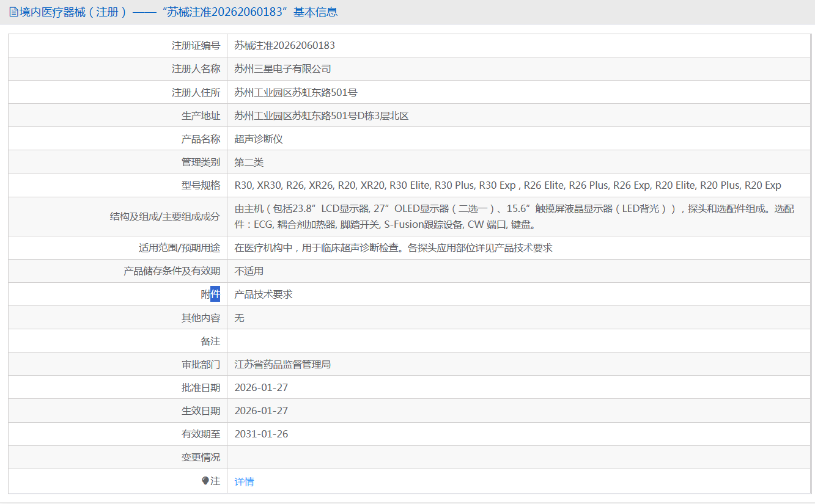Select the 变更情况 label
This screenshot has width=815, height=504.
(x=201, y=457)
